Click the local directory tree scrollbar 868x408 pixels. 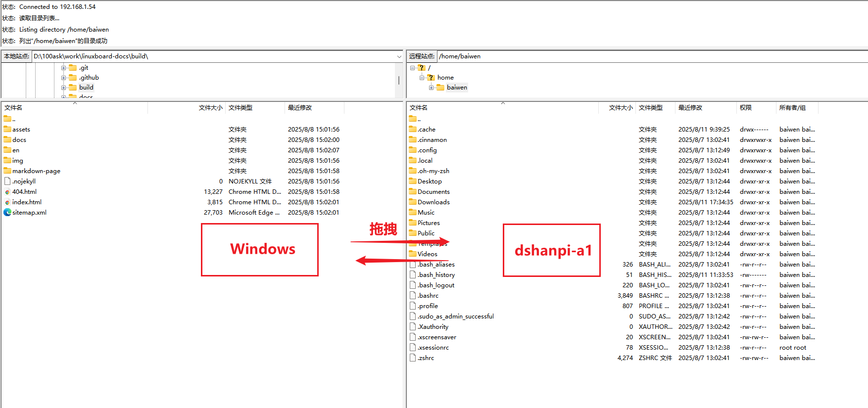[x=399, y=80]
